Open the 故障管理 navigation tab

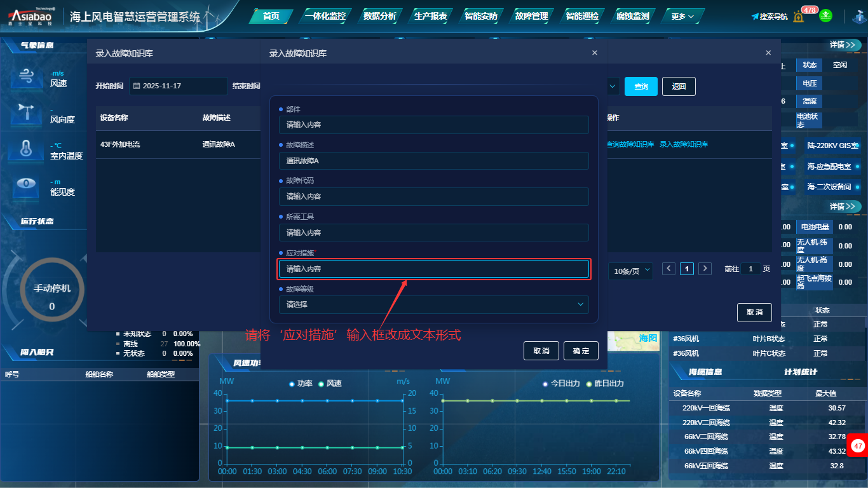[532, 17]
